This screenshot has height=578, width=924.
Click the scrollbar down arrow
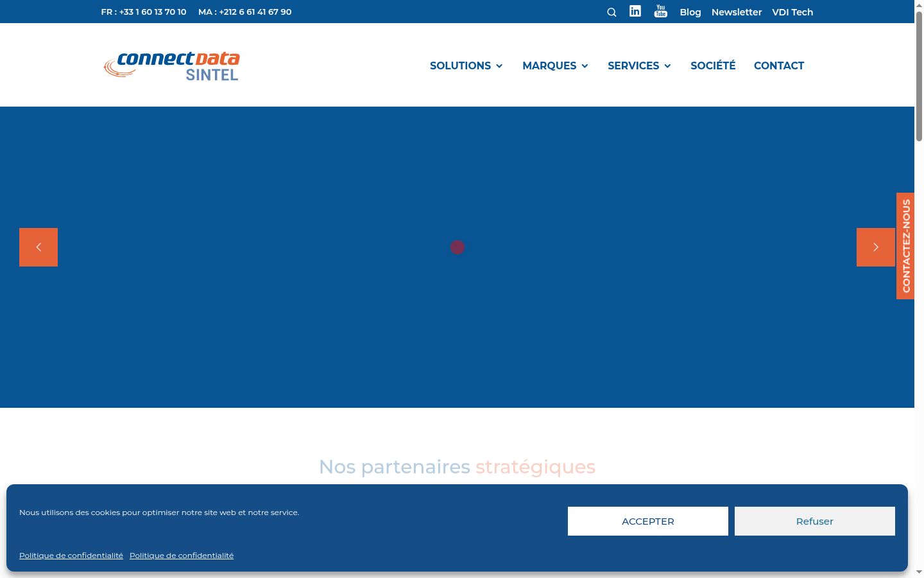coord(919,572)
